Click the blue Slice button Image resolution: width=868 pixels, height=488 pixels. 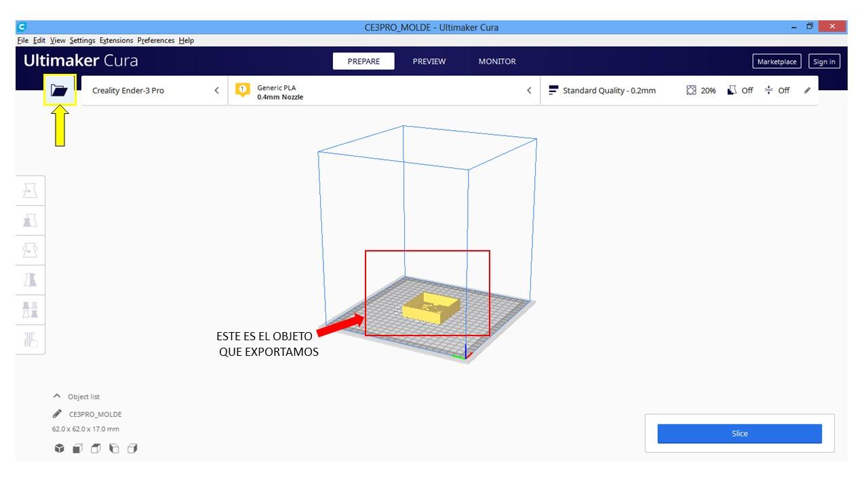740,434
